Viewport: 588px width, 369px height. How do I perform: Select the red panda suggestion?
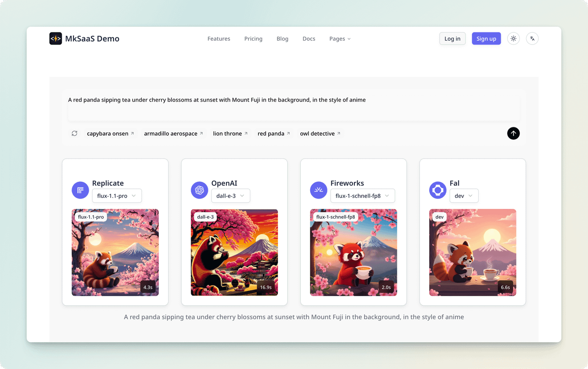click(274, 133)
